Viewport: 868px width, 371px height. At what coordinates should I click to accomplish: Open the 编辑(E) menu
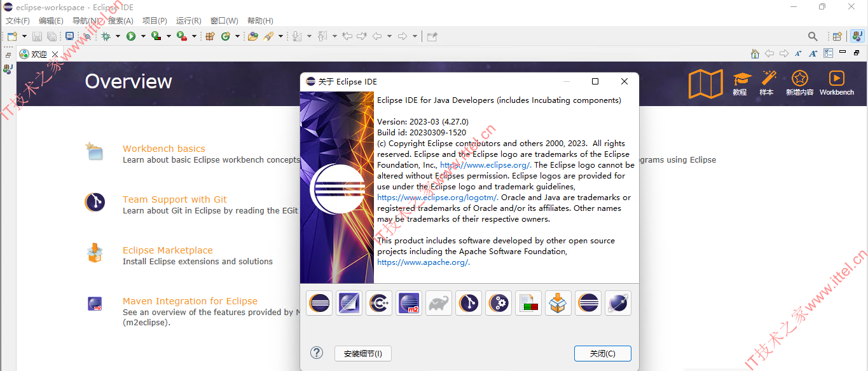click(51, 21)
